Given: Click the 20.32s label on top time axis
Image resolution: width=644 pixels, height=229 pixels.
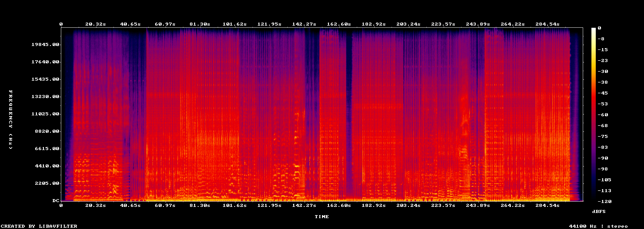Looking at the screenshot, I should pos(95,24).
